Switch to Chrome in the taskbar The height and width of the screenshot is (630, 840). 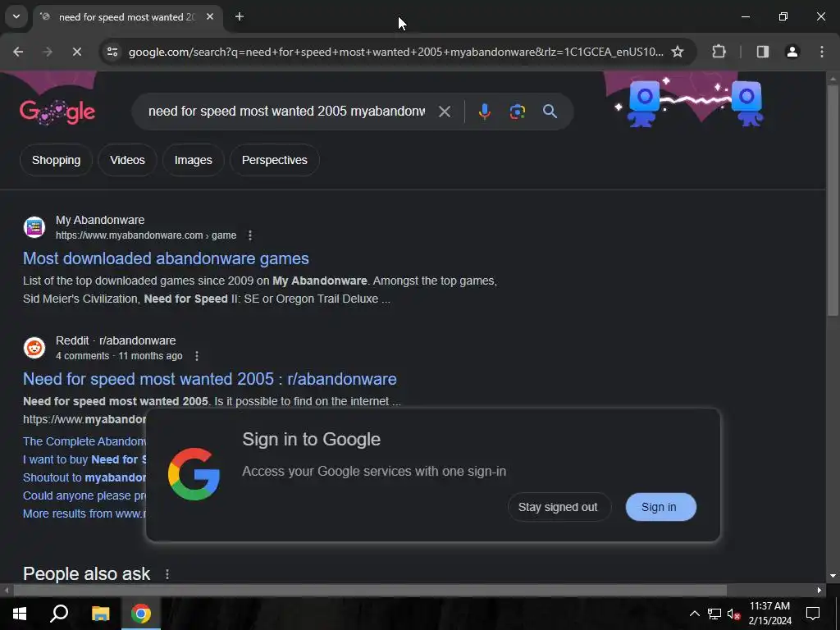pyautogui.click(x=141, y=614)
